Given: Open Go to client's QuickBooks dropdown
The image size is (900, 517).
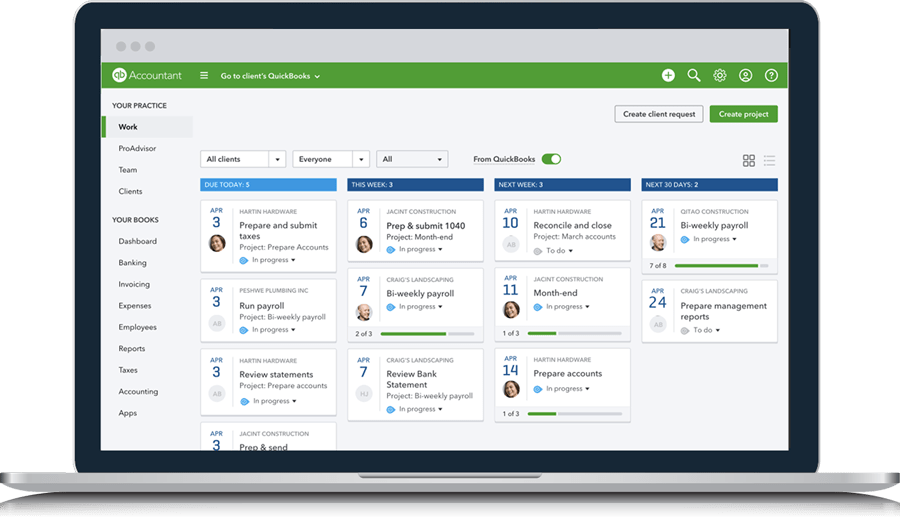Looking at the screenshot, I should pos(270,76).
